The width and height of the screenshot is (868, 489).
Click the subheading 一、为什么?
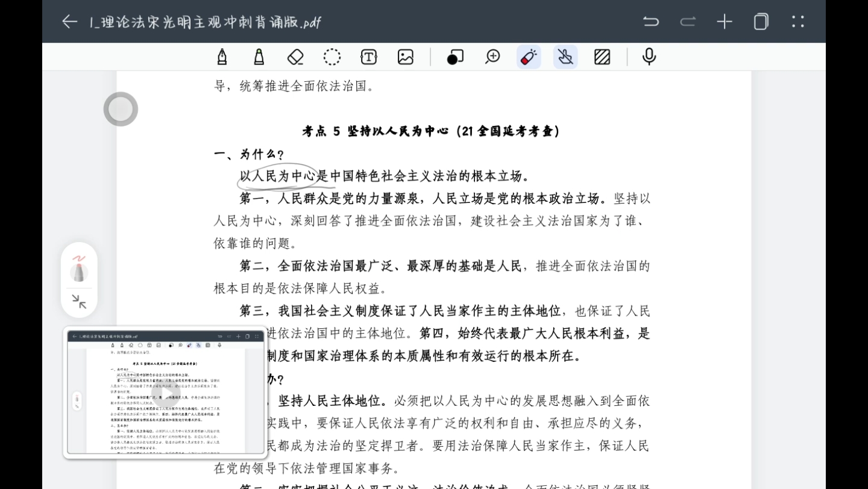(x=250, y=154)
